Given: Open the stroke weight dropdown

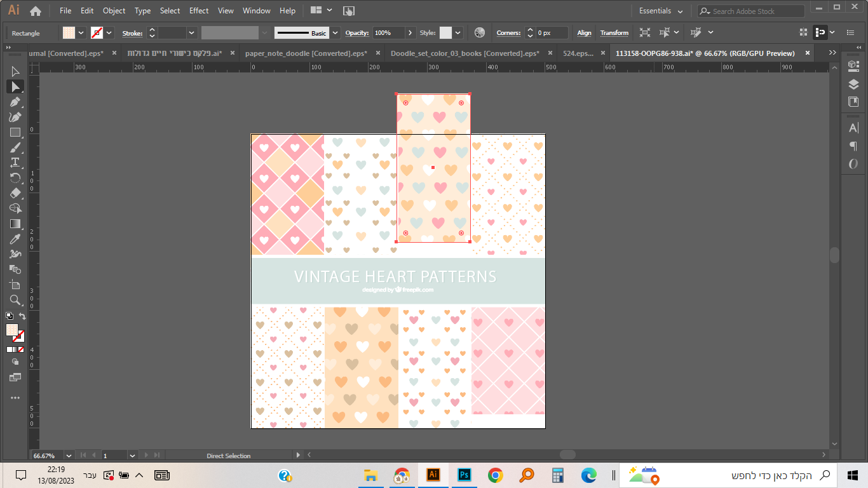Looking at the screenshot, I should [191, 33].
